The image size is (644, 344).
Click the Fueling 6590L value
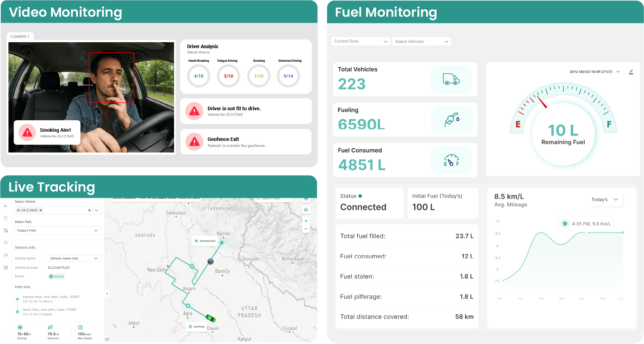pos(361,125)
